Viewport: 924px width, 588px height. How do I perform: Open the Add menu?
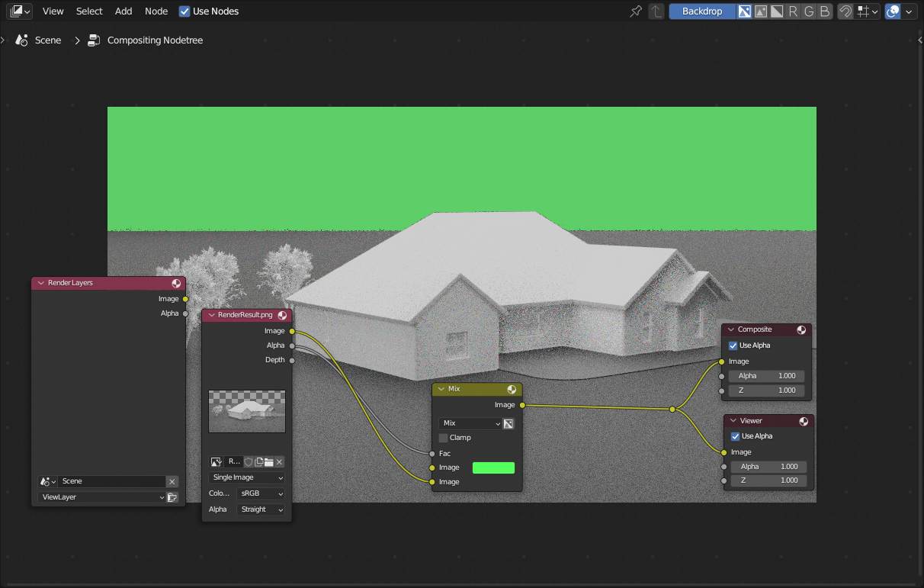[124, 11]
